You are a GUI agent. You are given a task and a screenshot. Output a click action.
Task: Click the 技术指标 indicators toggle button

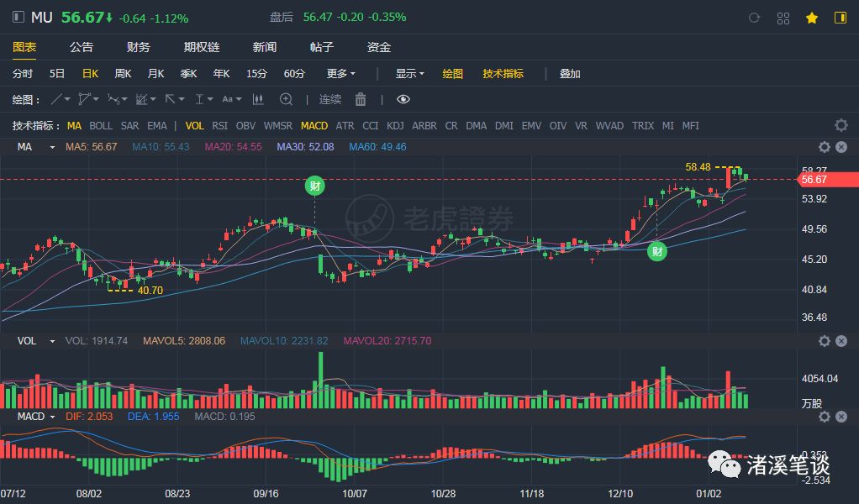click(503, 73)
